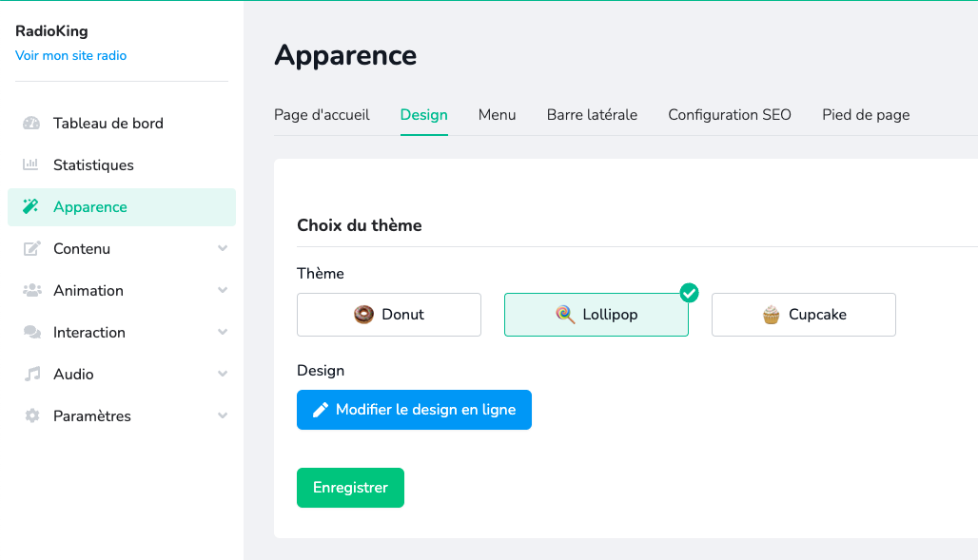
Task: Click the Contenu edit icon
Action: click(32, 249)
